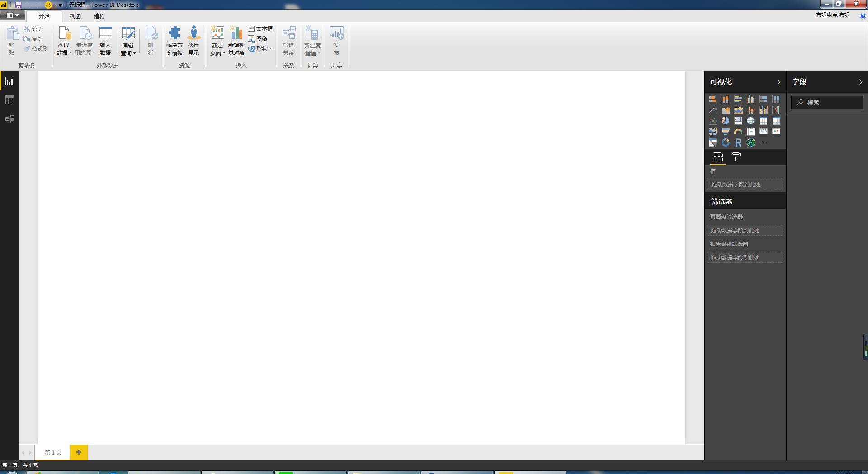Select the stacked bar chart visual

712,99
